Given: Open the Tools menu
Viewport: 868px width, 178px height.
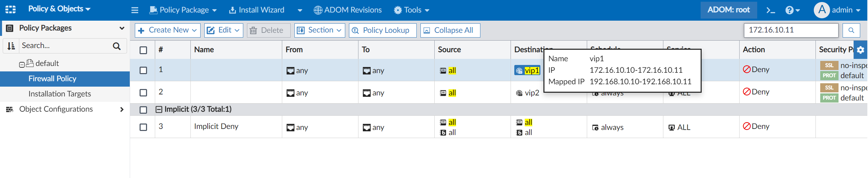Looking at the screenshot, I should click(x=412, y=10).
